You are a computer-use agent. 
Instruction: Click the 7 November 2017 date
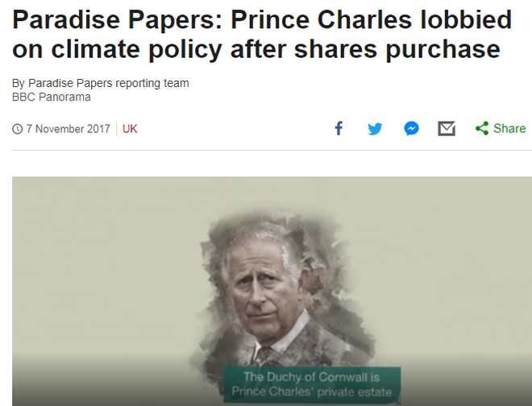69,129
